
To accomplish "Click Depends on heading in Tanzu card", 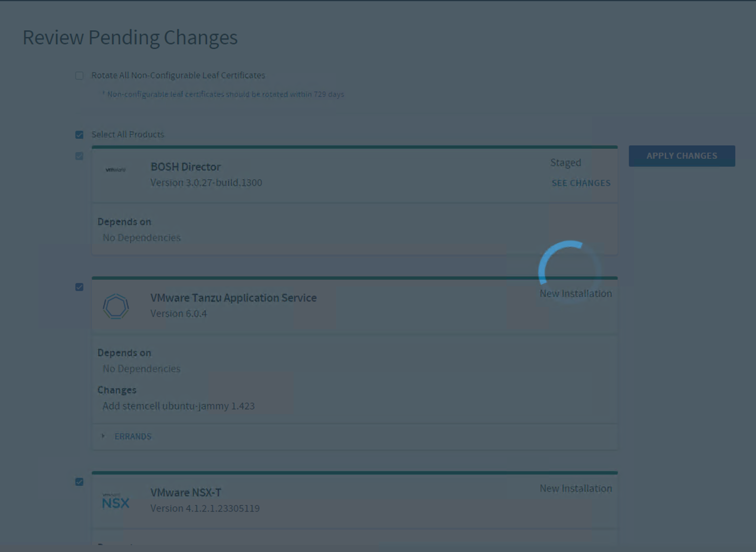I will 124,353.
